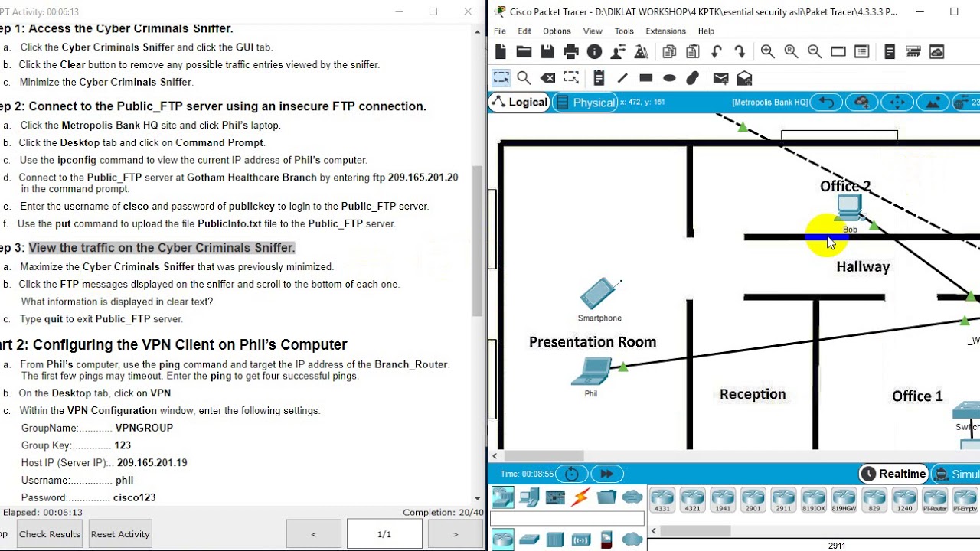
Task: Click the device search input field
Action: coord(567,519)
